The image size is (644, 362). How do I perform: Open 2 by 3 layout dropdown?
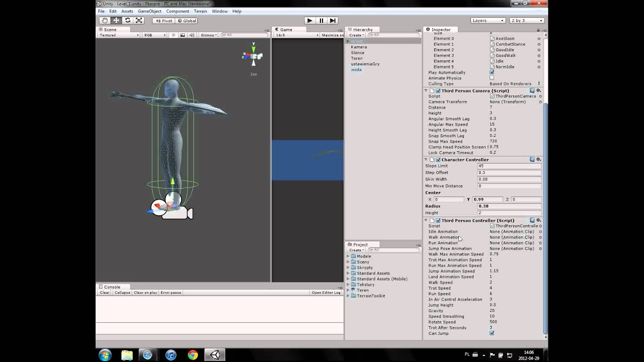[x=527, y=21]
